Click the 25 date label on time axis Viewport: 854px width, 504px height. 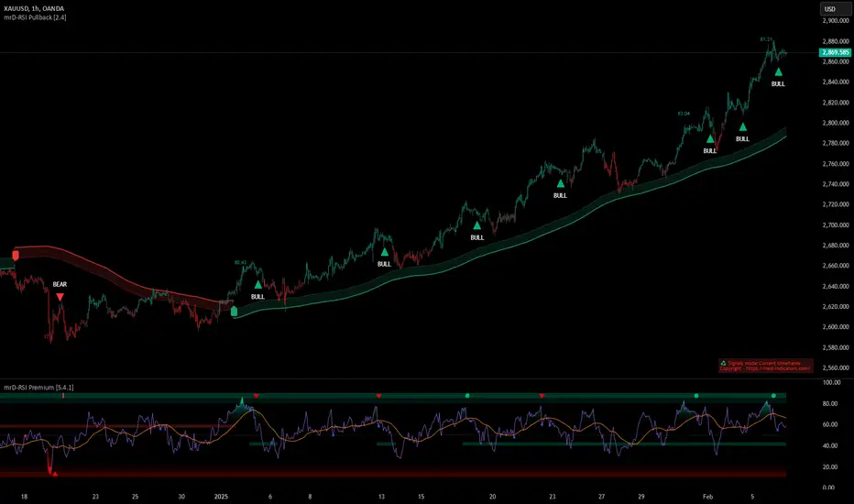[x=135, y=497]
